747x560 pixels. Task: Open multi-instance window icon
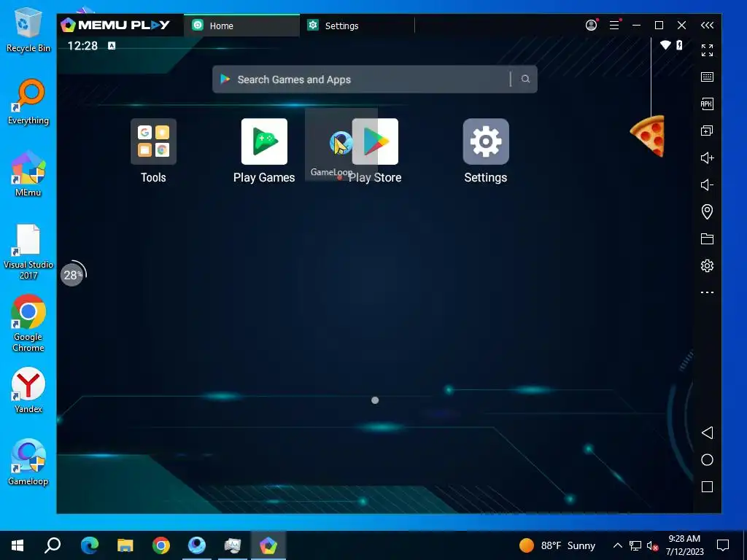tap(707, 131)
